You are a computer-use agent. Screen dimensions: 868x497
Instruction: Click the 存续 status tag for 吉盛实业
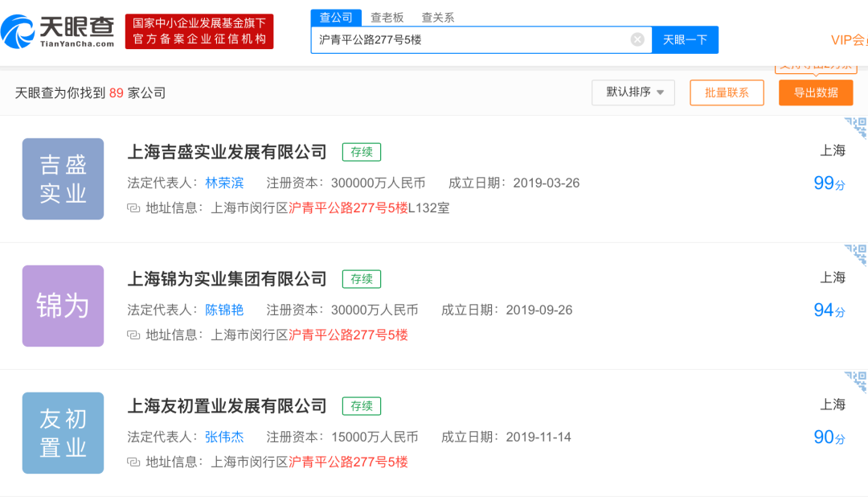pos(362,152)
